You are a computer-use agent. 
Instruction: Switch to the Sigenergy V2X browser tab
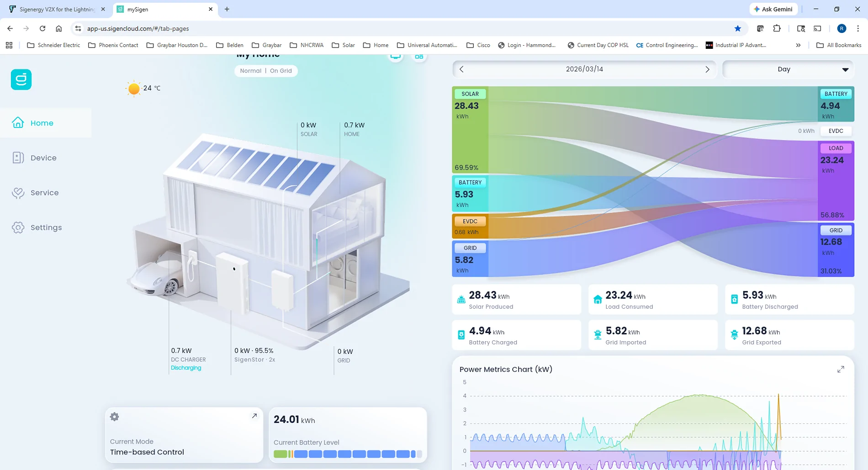tap(57, 9)
